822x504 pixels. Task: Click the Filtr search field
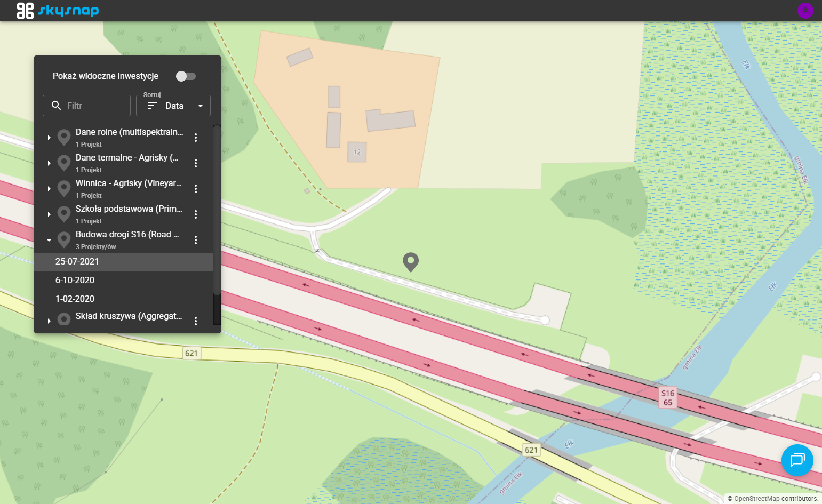(x=86, y=106)
